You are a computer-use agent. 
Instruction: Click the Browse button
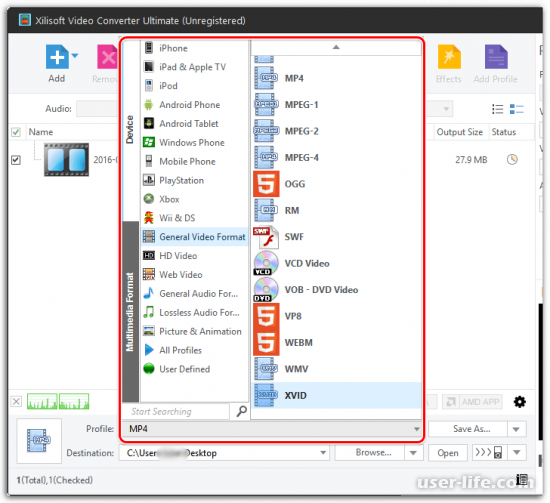click(x=370, y=452)
